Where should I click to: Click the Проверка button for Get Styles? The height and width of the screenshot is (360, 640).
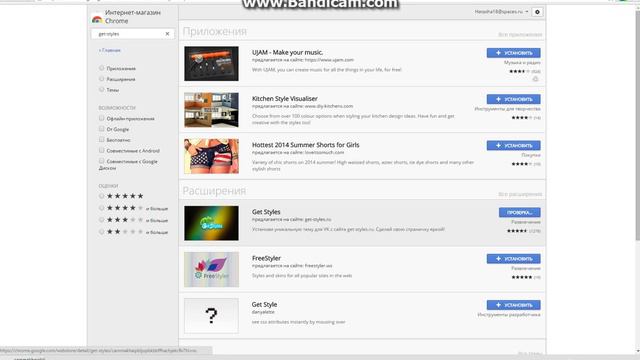tap(520, 212)
